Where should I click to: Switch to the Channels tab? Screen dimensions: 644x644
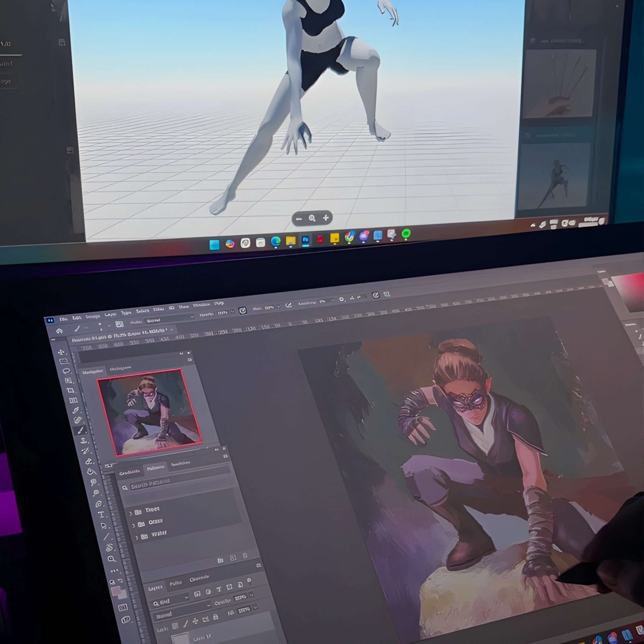click(199, 579)
